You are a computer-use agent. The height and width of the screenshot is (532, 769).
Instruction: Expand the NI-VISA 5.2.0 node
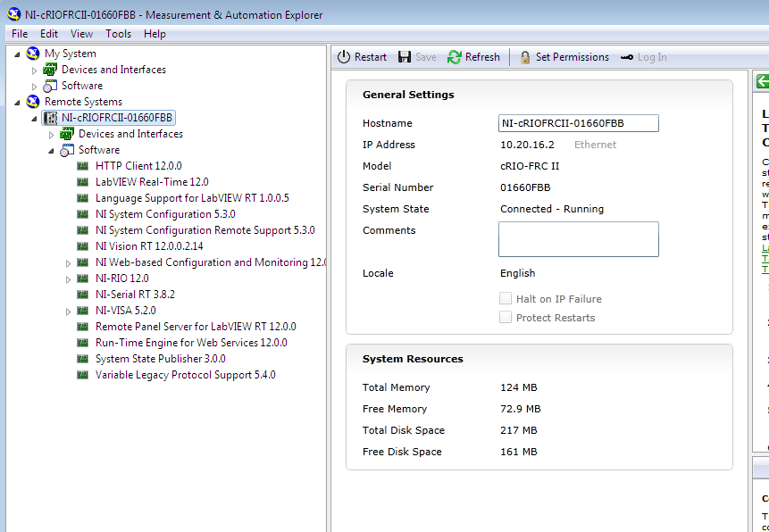click(69, 312)
